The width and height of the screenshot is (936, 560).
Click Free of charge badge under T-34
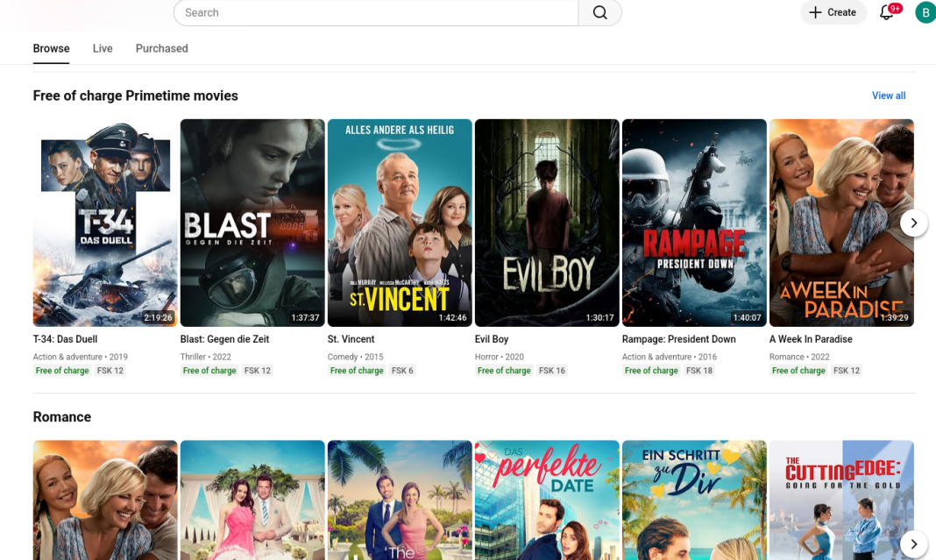(62, 371)
